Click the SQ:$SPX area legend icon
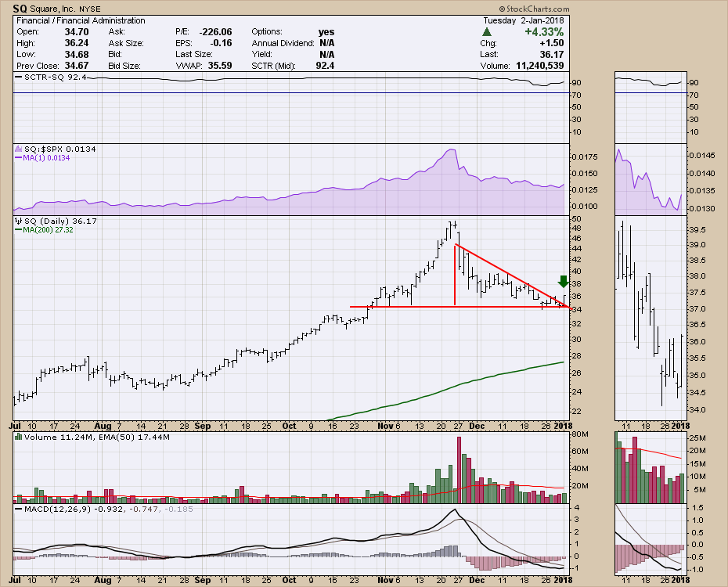 (19, 149)
